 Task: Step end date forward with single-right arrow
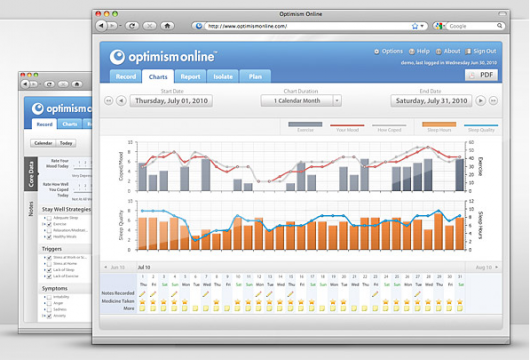(480, 101)
